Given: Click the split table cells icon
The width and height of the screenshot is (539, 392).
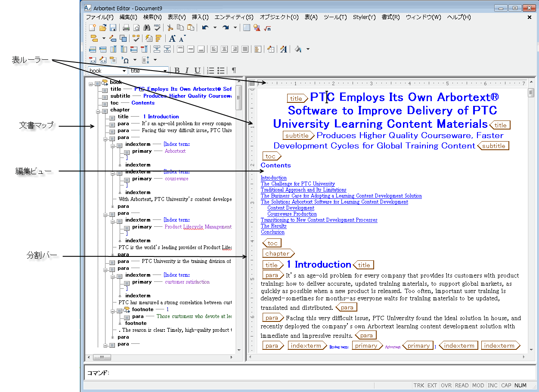Looking at the screenshot, I should click(x=167, y=49).
